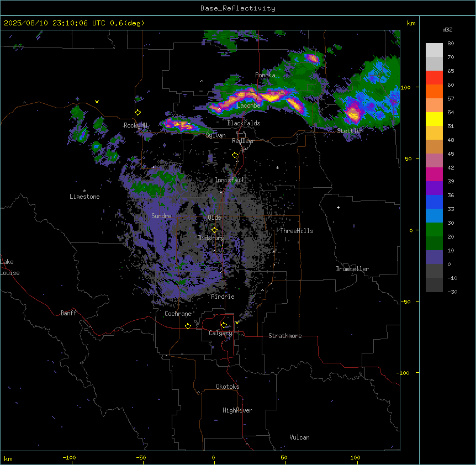
Task: Click the yellow diamond marker between Olds and Didsbury
Action: pyautogui.click(x=214, y=230)
